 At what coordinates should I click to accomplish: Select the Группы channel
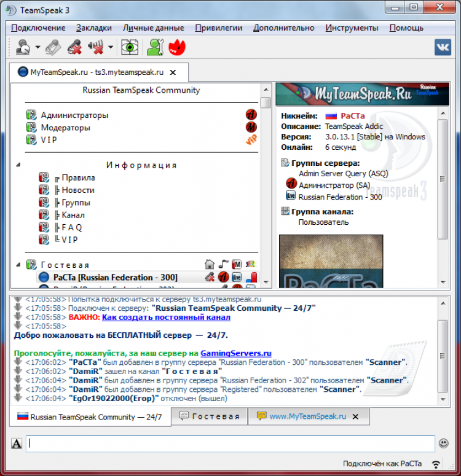pyautogui.click(x=76, y=203)
